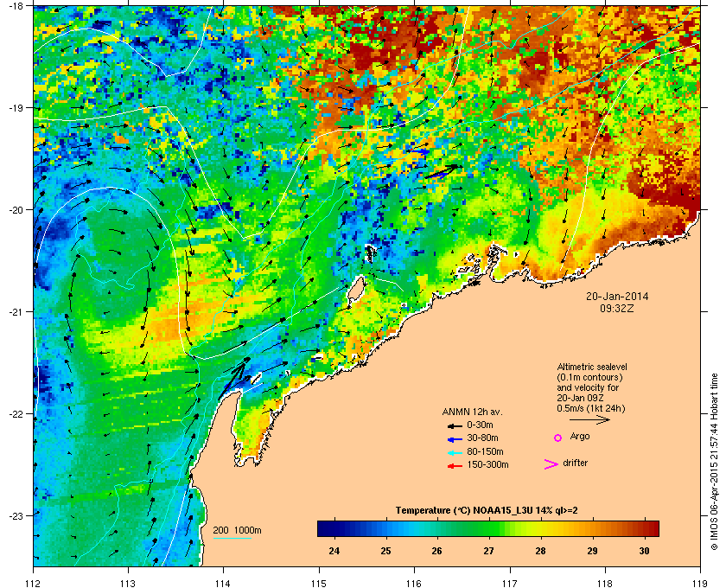Click the '200 1000m' isobath label
This screenshot has height=588, width=726.
(x=237, y=531)
